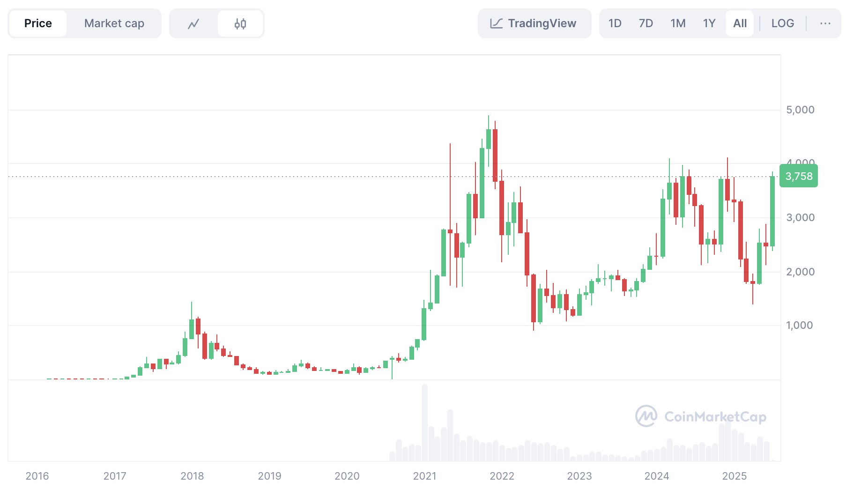Open the three-dot more options menu
Image resolution: width=846 pixels, height=504 pixels.
pyautogui.click(x=825, y=23)
